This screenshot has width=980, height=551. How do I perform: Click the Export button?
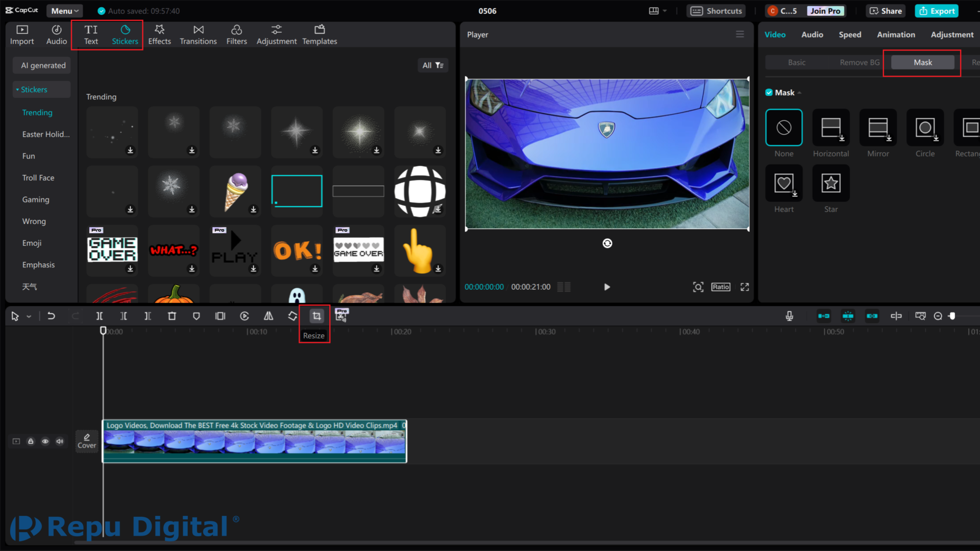pyautogui.click(x=937, y=11)
